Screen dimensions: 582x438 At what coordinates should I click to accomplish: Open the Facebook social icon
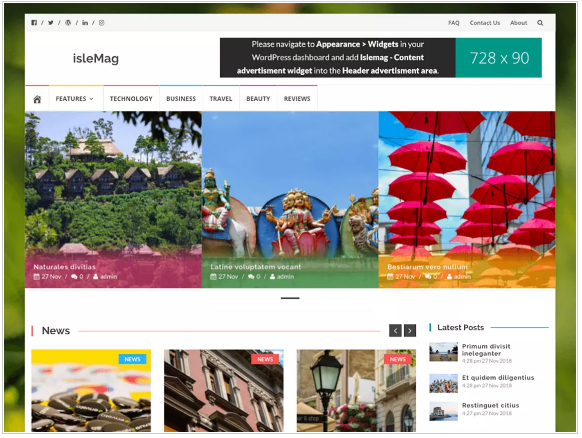point(34,23)
